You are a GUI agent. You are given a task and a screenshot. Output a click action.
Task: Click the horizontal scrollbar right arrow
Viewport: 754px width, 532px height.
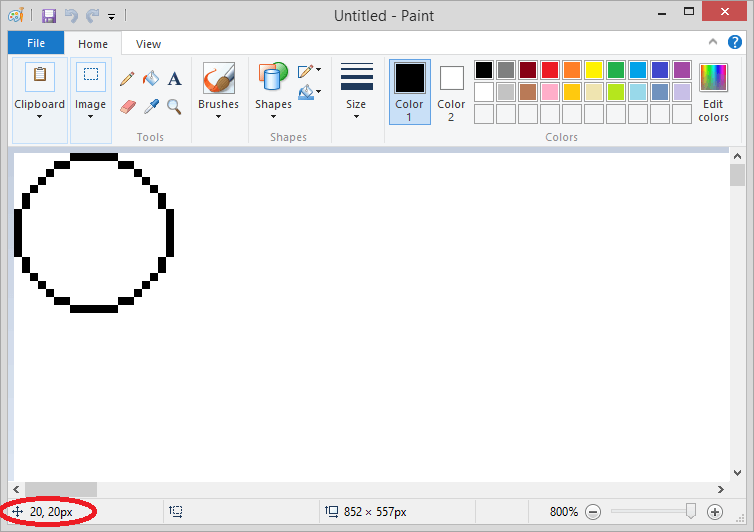pyautogui.click(x=720, y=489)
